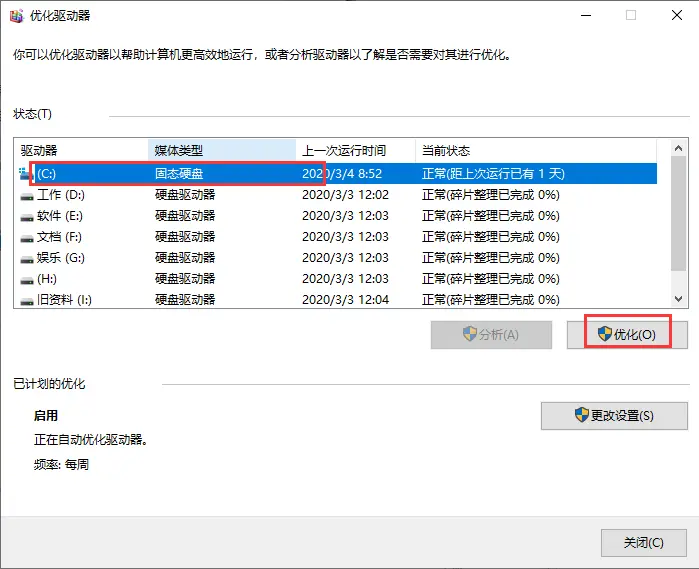699x569 pixels.
Task: Click the drive list scrollbar up arrow
Action: point(678,148)
